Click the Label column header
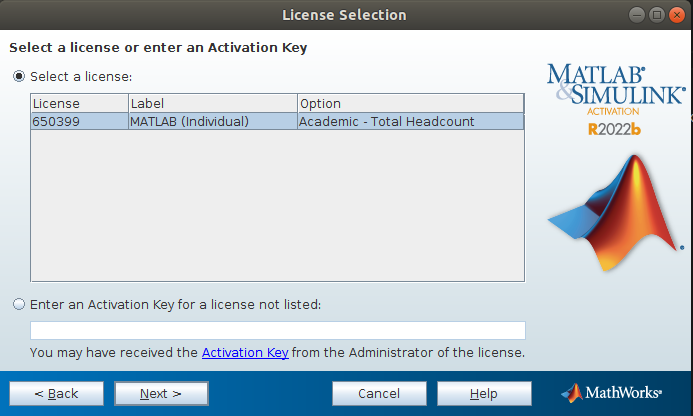Image resolution: width=693 pixels, height=416 pixels. 213,103
